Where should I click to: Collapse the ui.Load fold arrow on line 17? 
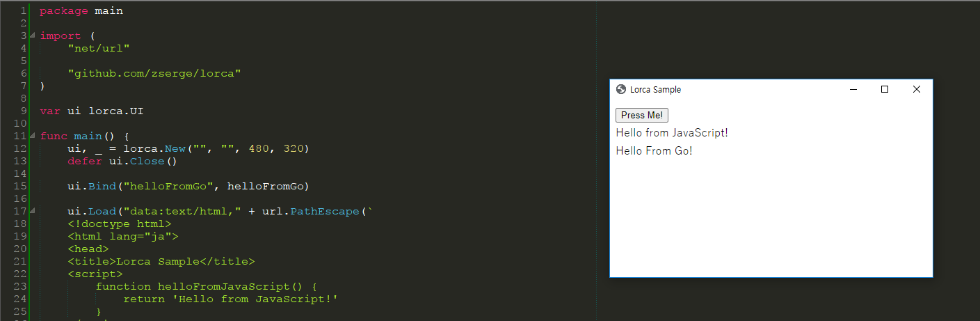coord(33,211)
